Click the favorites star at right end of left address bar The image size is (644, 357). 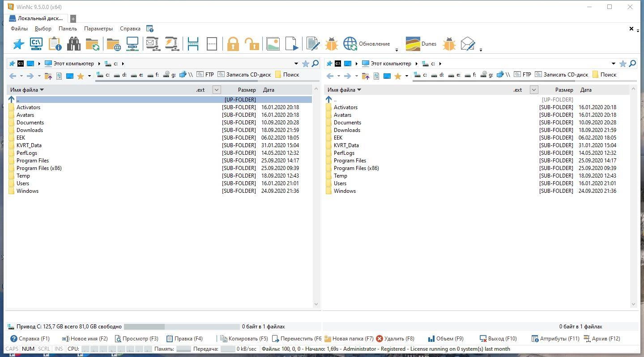306,64
